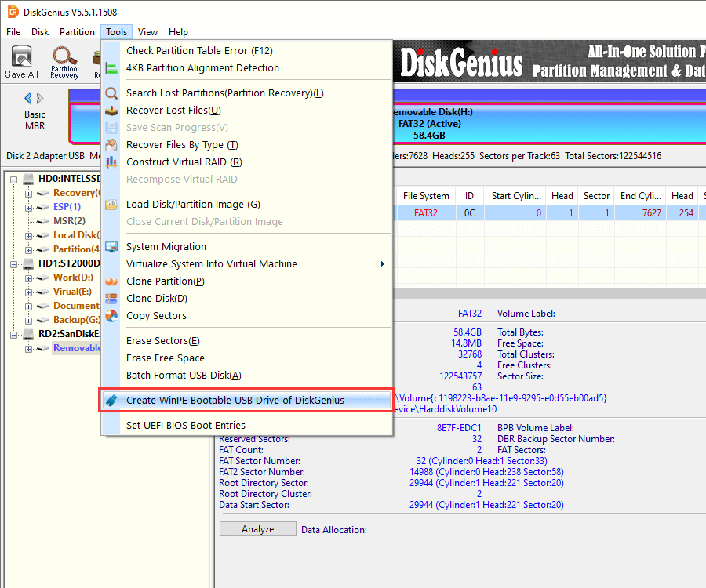
Task: Collapse the HD0:INTELSSD tree node
Action: point(14,180)
